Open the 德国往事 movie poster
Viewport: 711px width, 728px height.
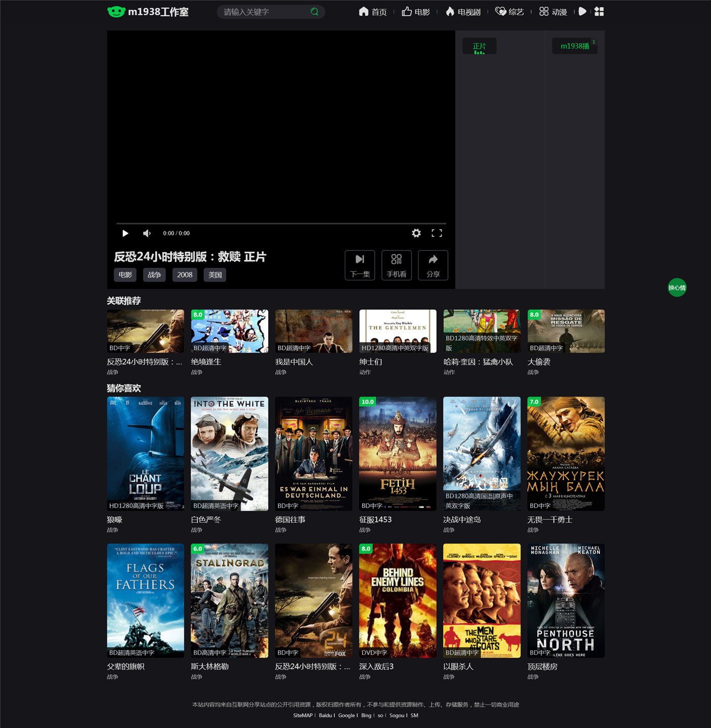[314, 454]
